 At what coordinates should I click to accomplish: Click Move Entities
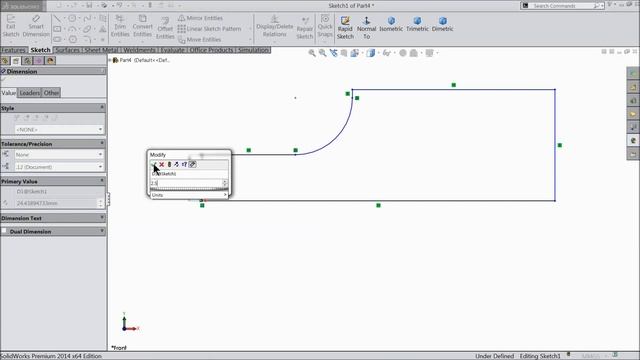tap(200, 40)
